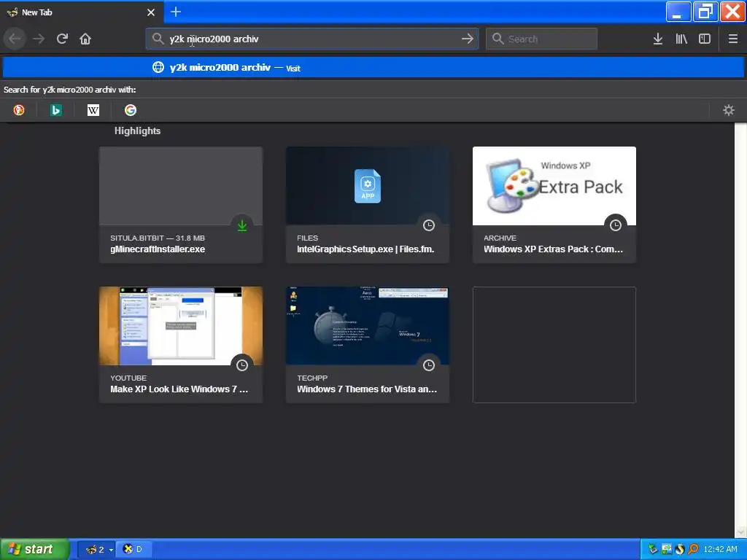The width and height of the screenshot is (747, 560).
Task: Search with Bing engine icon
Action: pyautogui.click(x=56, y=111)
